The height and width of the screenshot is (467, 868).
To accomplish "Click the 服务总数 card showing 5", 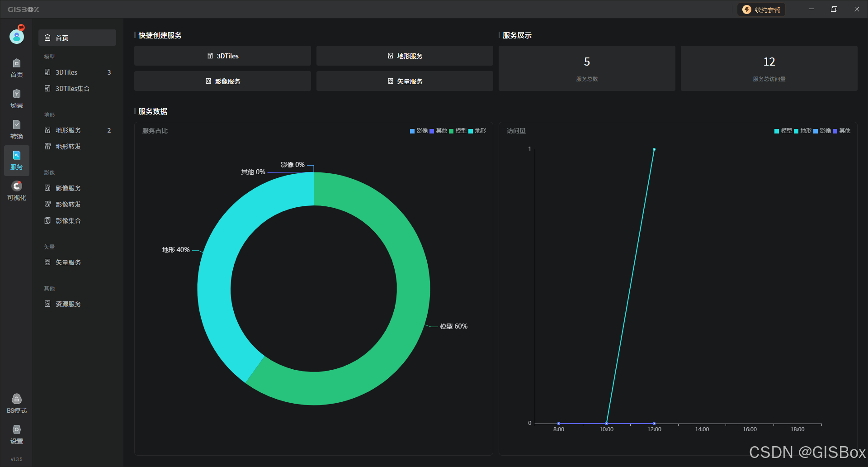I will (587, 68).
